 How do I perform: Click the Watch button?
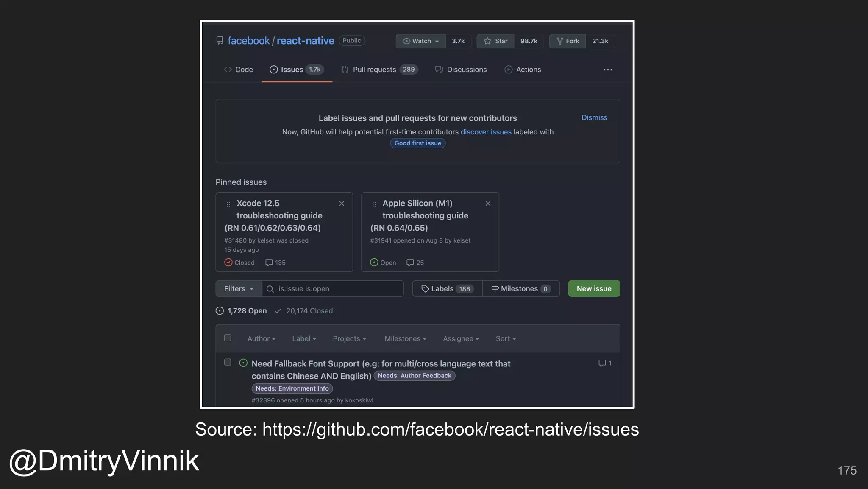[x=420, y=41]
